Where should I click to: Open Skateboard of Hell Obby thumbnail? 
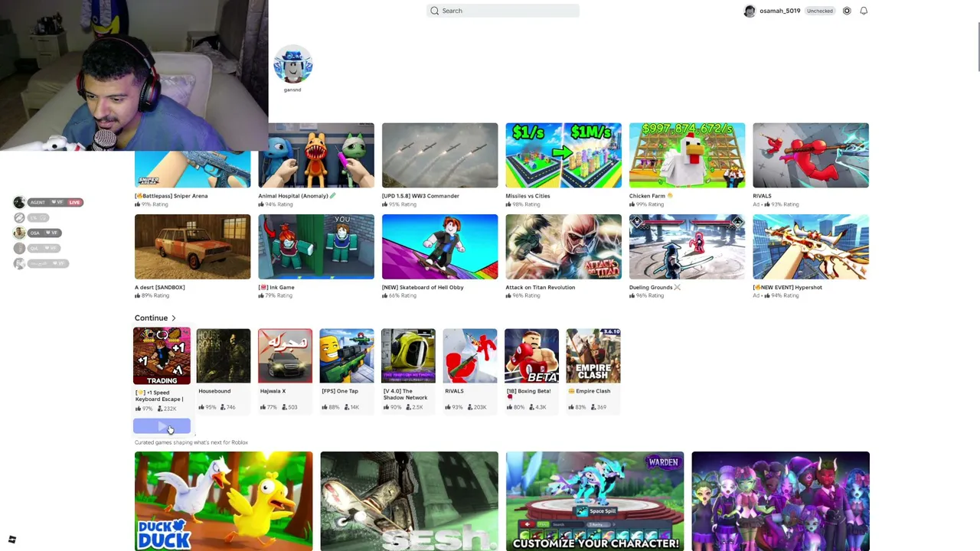(439, 246)
